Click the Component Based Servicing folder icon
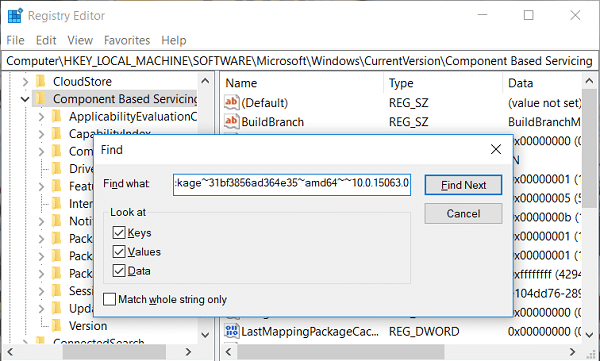The height and width of the screenshot is (361, 600). pyautogui.click(x=41, y=99)
